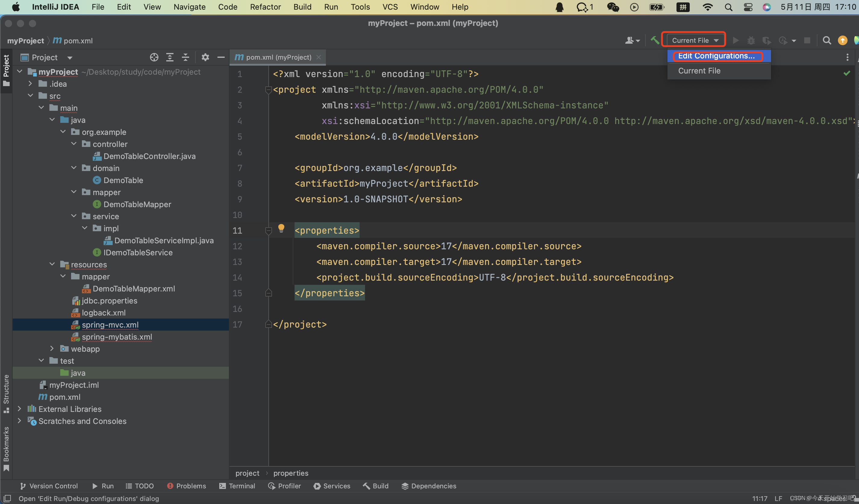Open the Problems tool window
The width and height of the screenshot is (859, 504).
(186, 486)
